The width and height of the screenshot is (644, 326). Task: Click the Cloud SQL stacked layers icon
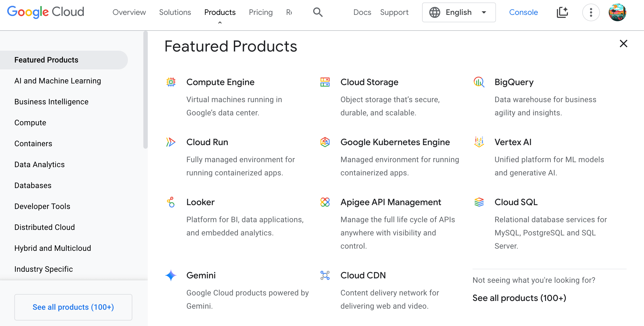(x=479, y=202)
